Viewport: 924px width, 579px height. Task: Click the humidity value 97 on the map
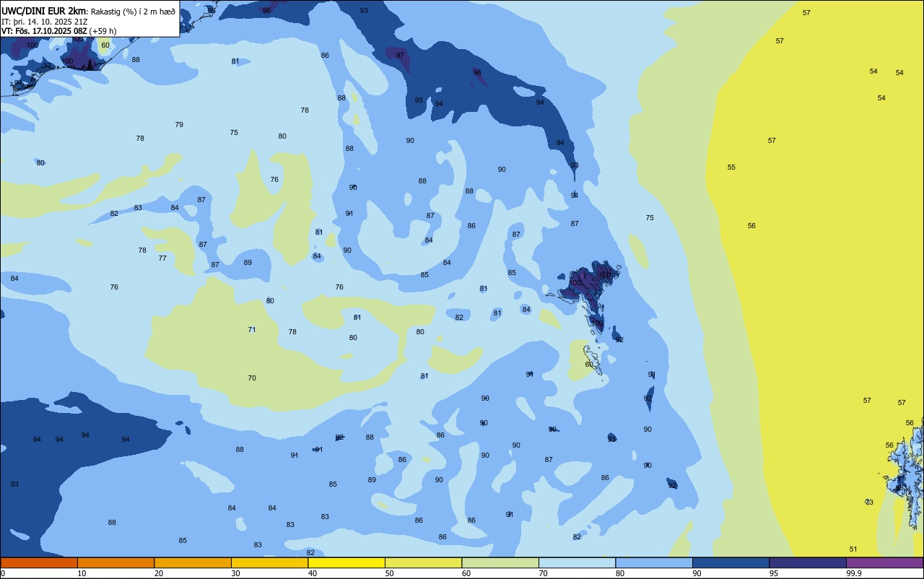400,56
